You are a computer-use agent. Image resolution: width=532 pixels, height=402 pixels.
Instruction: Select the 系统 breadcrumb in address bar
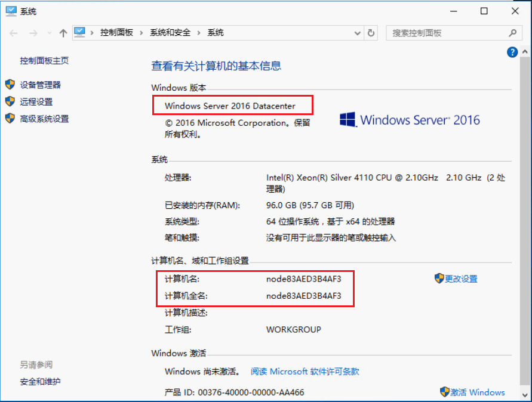click(x=216, y=33)
